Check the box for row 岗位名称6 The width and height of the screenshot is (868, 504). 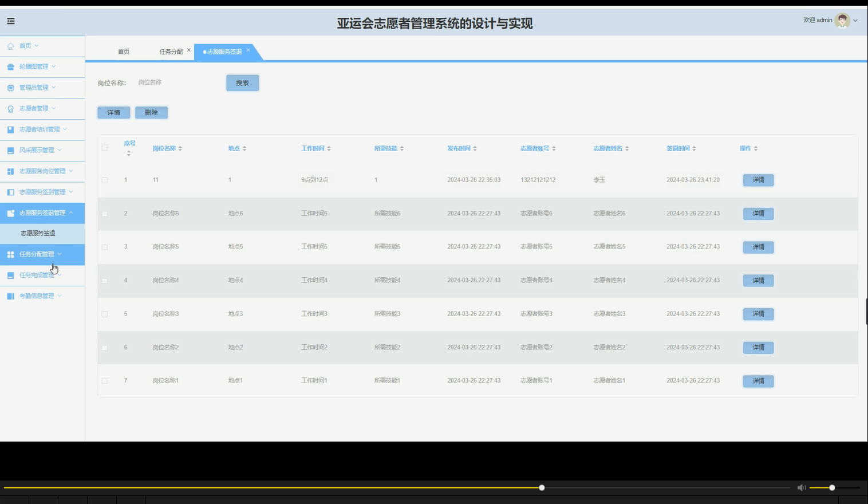(105, 214)
